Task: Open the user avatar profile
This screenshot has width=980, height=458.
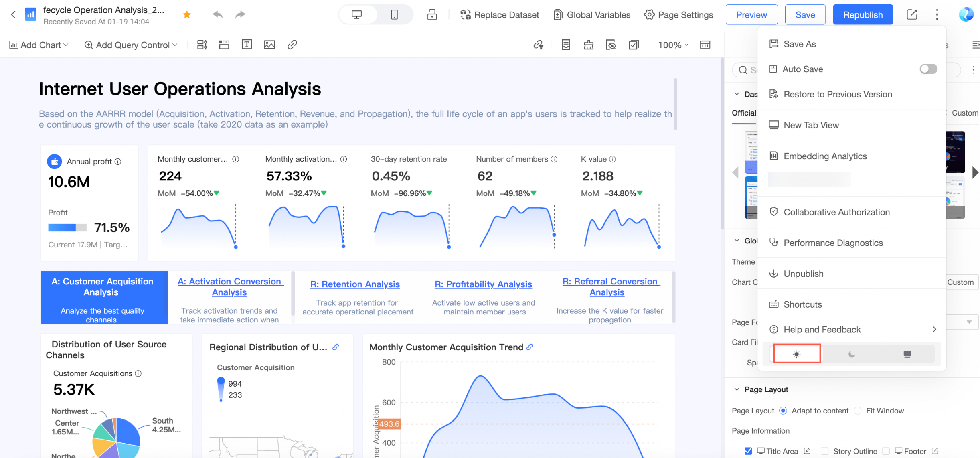Action: pos(966,15)
